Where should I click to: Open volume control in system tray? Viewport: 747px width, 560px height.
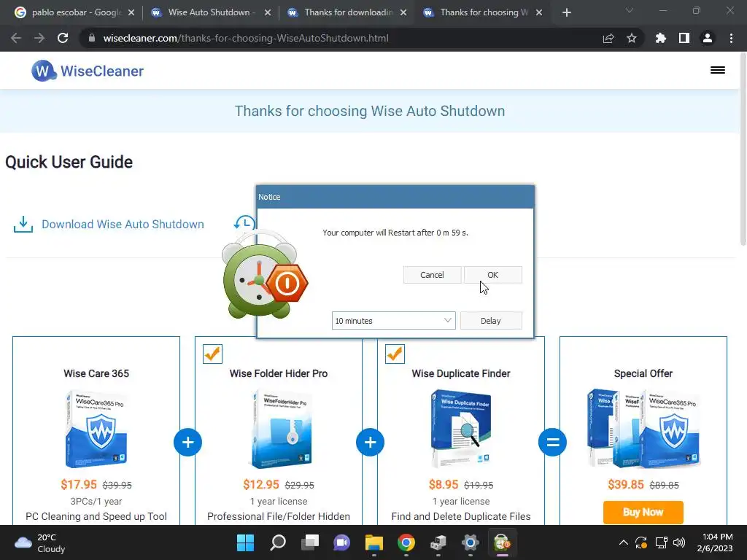(679, 542)
